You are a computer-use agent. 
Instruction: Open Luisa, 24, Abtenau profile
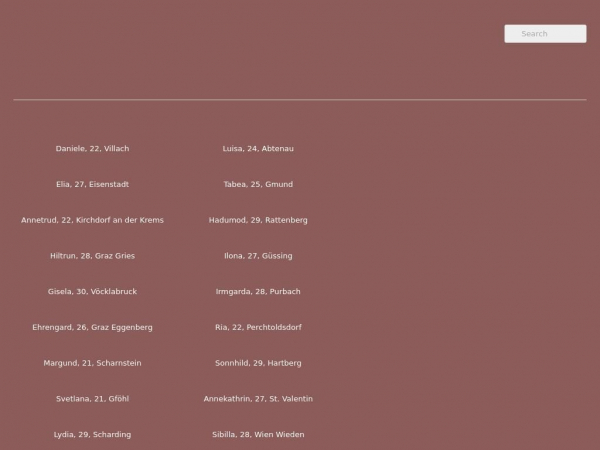point(258,149)
